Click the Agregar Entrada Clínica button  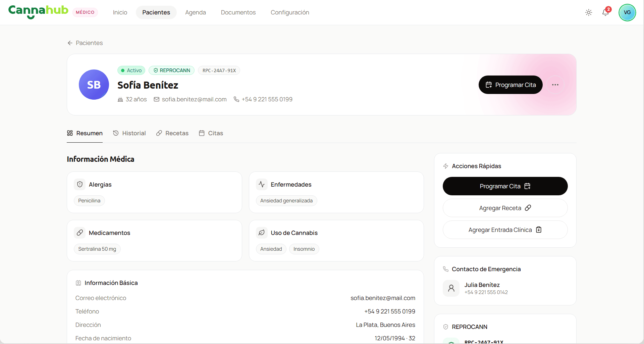505,230
